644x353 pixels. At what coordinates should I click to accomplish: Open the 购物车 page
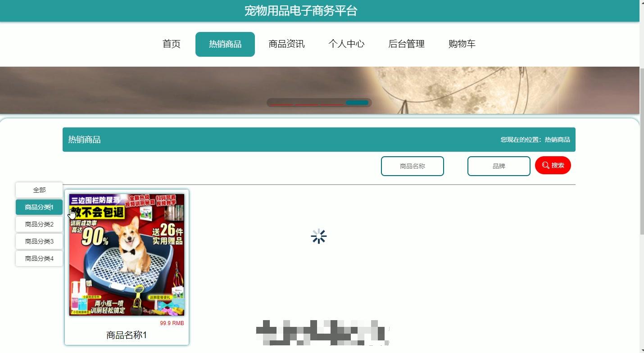[x=462, y=44]
